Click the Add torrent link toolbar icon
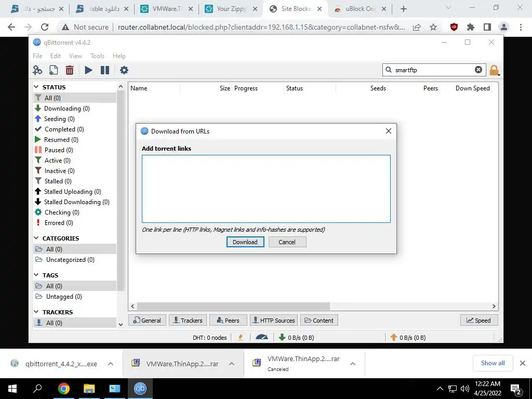The height and width of the screenshot is (399, 532). coord(37,70)
